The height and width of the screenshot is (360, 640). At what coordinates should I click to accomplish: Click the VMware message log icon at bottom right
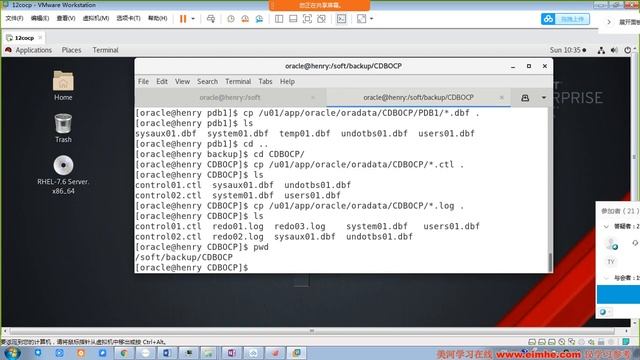pyautogui.click(x=626, y=342)
